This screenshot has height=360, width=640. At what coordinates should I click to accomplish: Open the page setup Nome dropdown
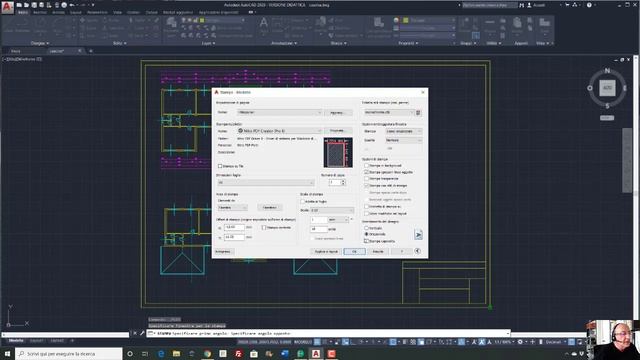279,112
